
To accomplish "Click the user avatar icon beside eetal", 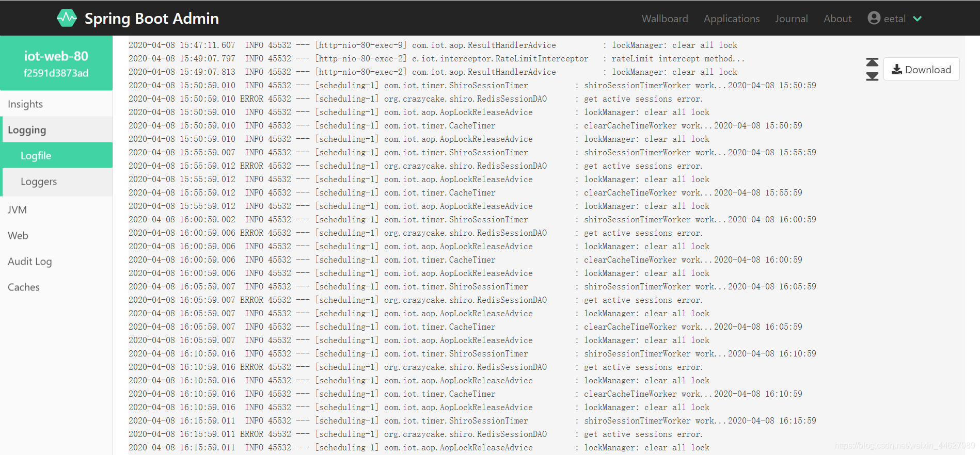I will (874, 18).
